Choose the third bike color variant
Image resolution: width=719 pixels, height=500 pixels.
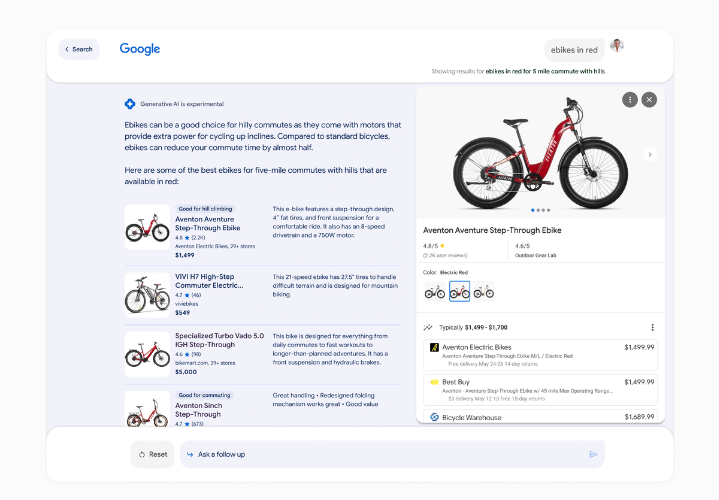click(x=484, y=292)
